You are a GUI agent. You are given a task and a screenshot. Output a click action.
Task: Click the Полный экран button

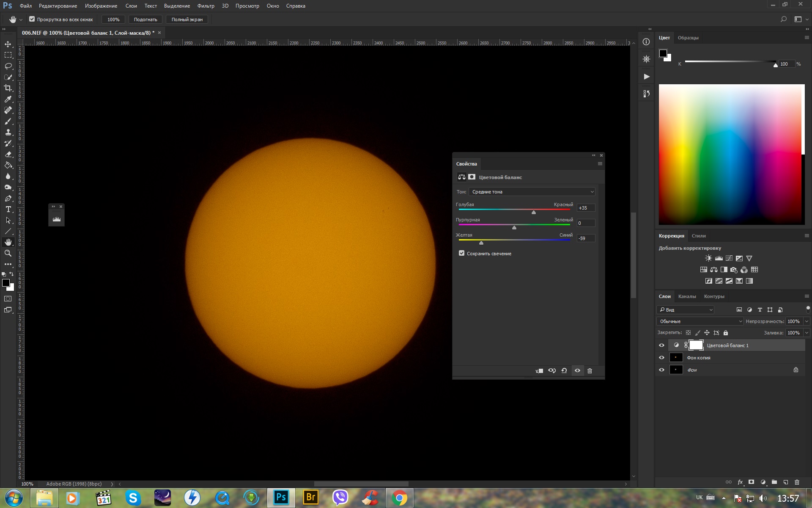[187, 19]
